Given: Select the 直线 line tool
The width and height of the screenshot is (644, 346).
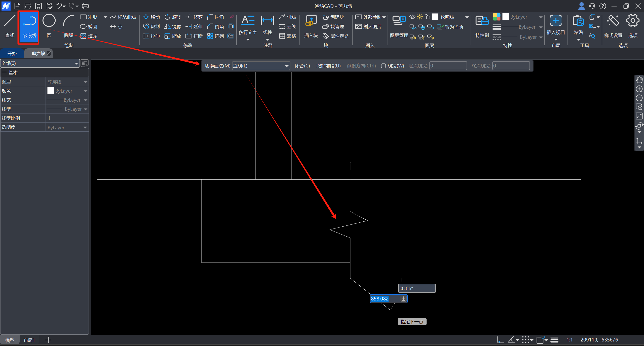Looking at the screenshot, I should coord(10,25).
